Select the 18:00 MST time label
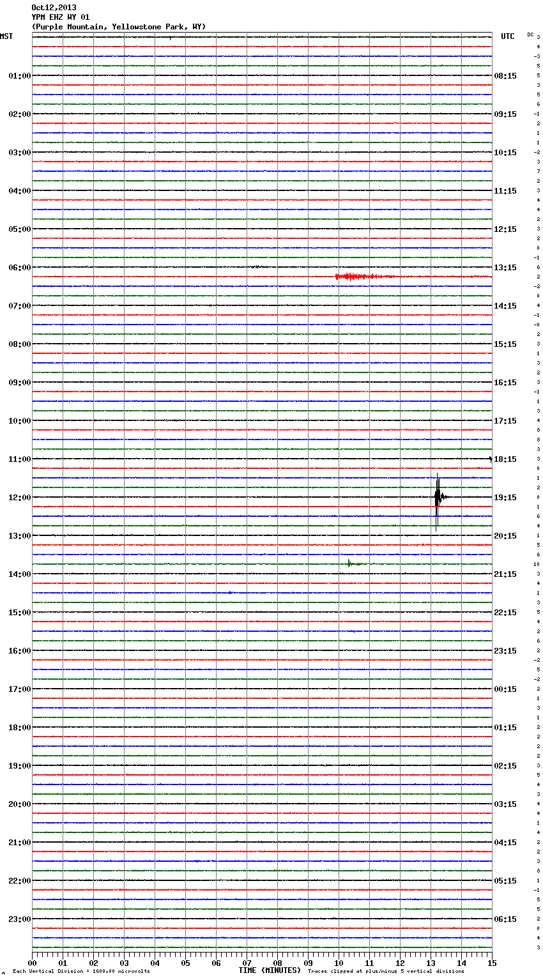The image size is (543, 980). 20,728
